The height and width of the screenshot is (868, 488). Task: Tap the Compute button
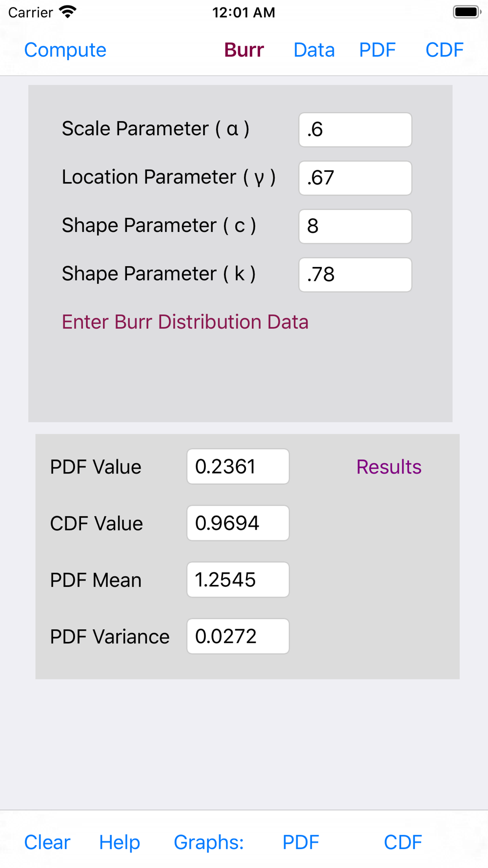tap(65, 50)
